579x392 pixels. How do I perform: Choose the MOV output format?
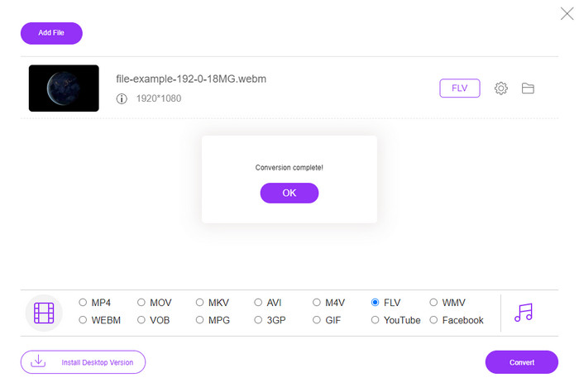pyautogui.click(x=141, y=303)
